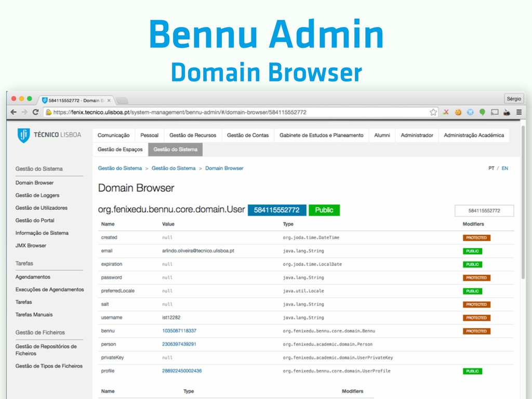The image size is (532, 399).
Task: Click first Gestão do Sistema breadcrumb
Action: click(x=120, y=168)
